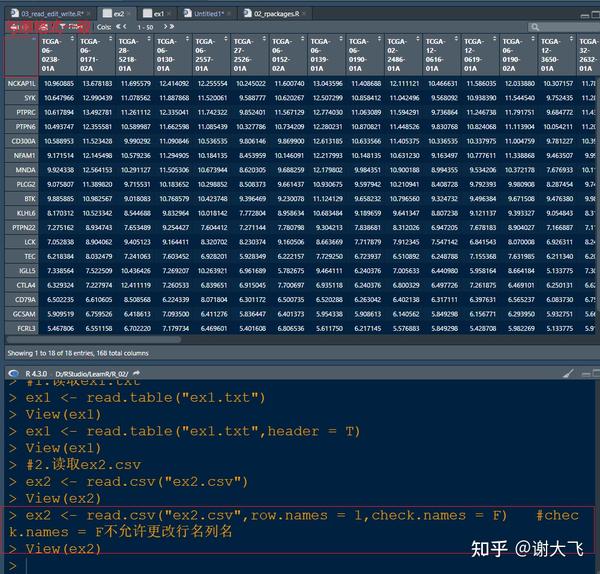Image resolution: width=600 pixels, height=574 pixels.
Task: Click the back arrow in data viewer toolbar
Action: click(16, 27)
